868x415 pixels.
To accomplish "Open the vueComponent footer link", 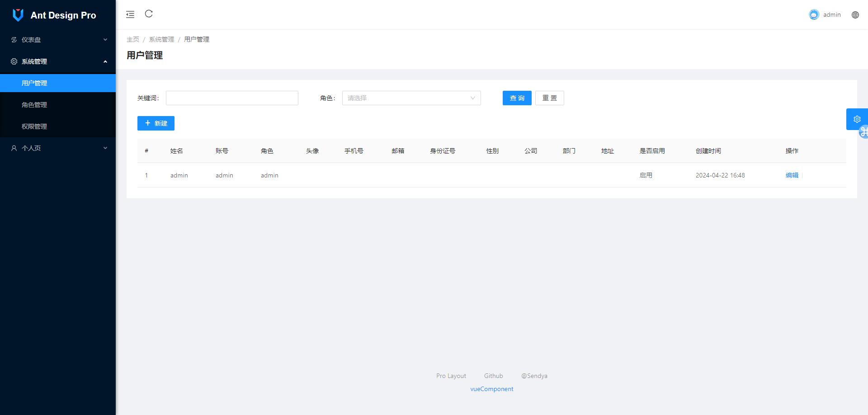I will [x=492, y=389].
